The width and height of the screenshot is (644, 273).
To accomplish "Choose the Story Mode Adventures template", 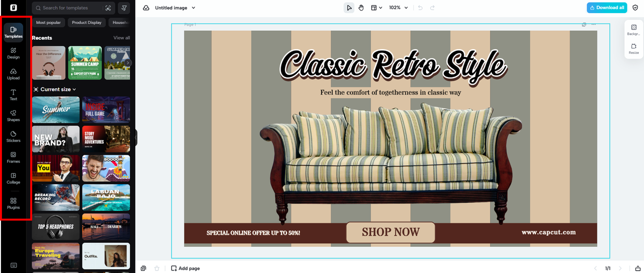I will (106, 139).
